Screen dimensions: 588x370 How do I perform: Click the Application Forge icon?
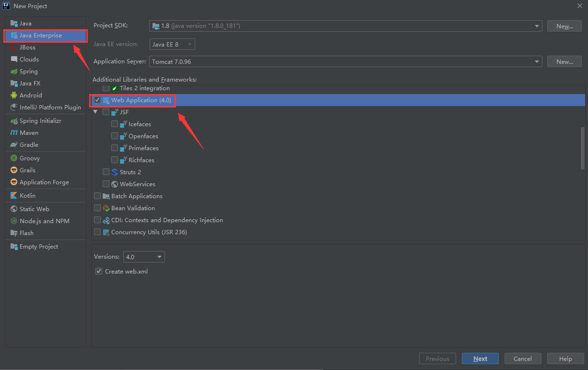click(14, 182)
